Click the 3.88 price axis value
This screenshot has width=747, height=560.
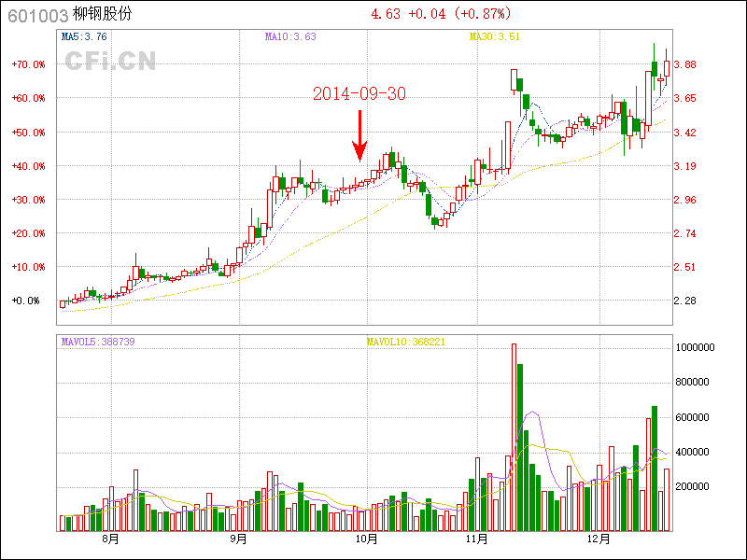685,64
